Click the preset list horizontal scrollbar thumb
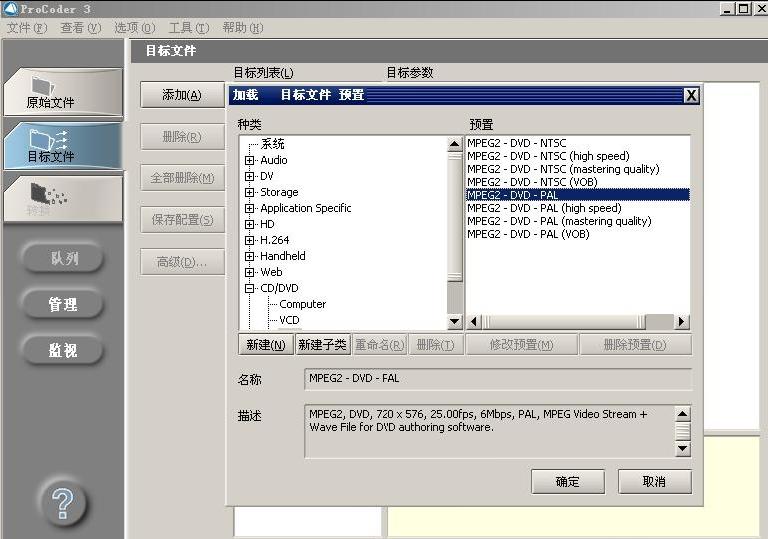768x539 pixels. pos(563,322)
